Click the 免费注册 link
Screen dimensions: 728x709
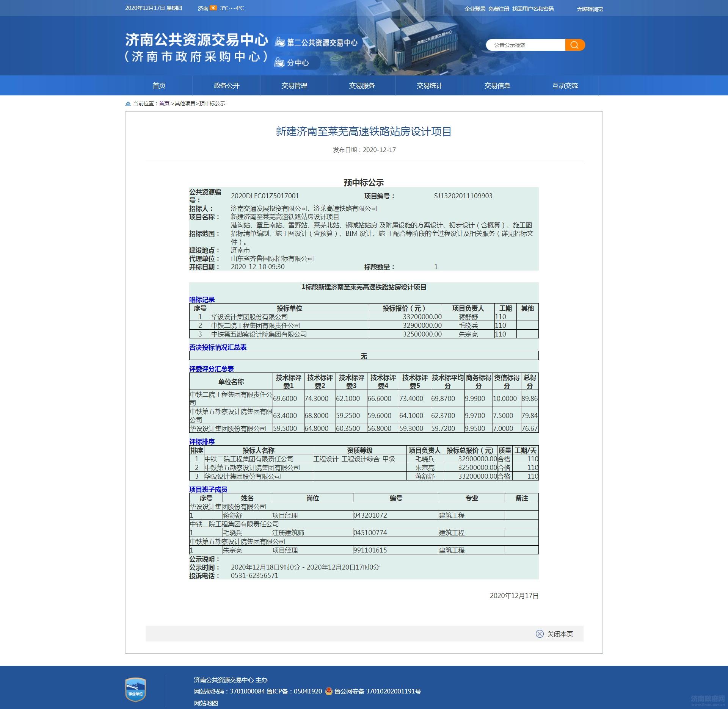[499, 9]
